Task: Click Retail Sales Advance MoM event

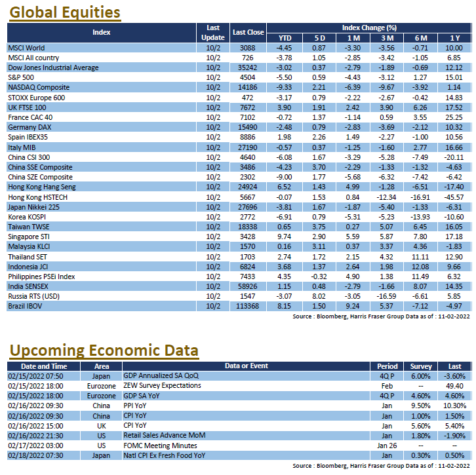Action: coord(164,435)
